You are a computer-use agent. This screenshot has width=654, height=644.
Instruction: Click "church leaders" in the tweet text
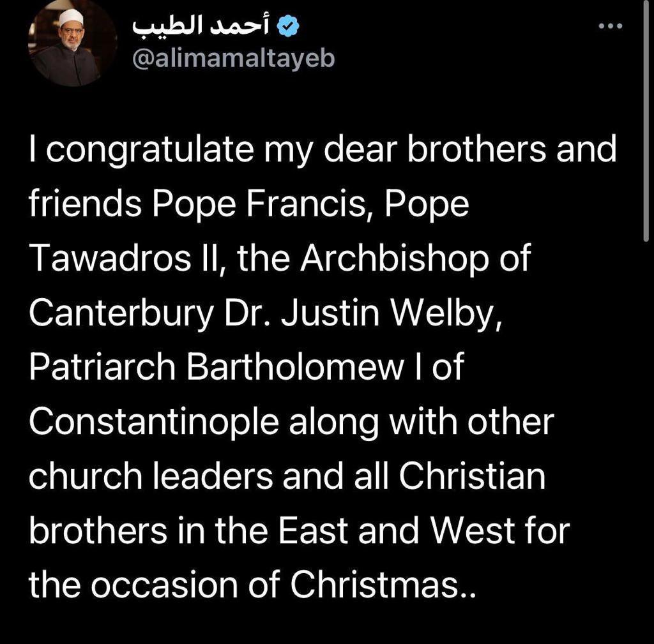coord(168,476)
